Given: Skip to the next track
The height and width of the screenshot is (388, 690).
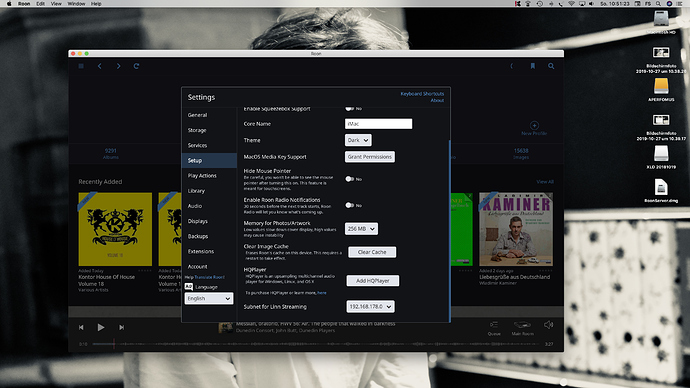Looking at the screenshot, I should (x=121, y=327).
